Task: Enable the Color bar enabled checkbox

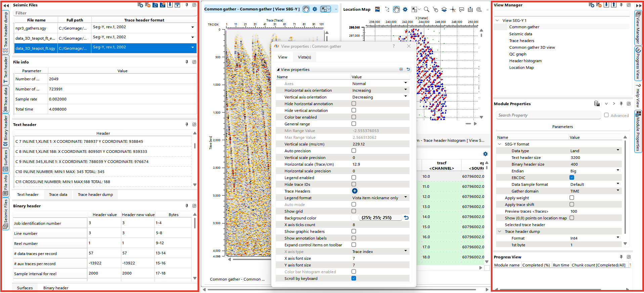Action: pyautogui.click(x=354, y=117)
